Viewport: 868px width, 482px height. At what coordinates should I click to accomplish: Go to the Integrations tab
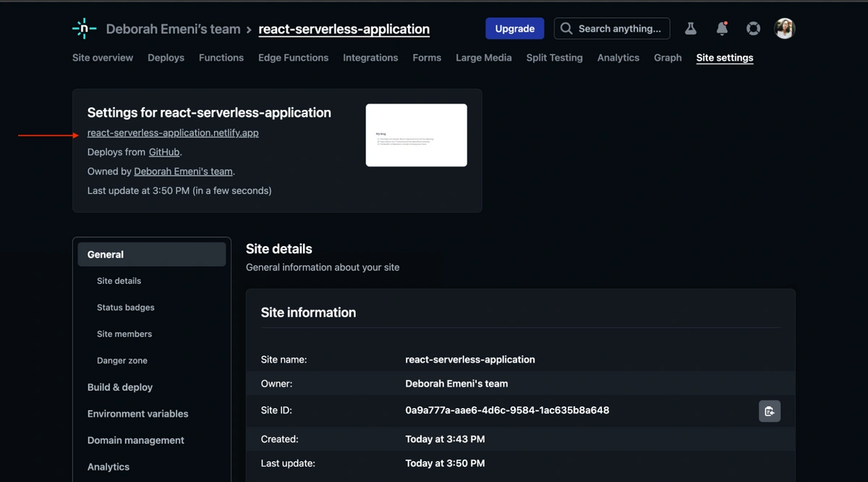370,58
